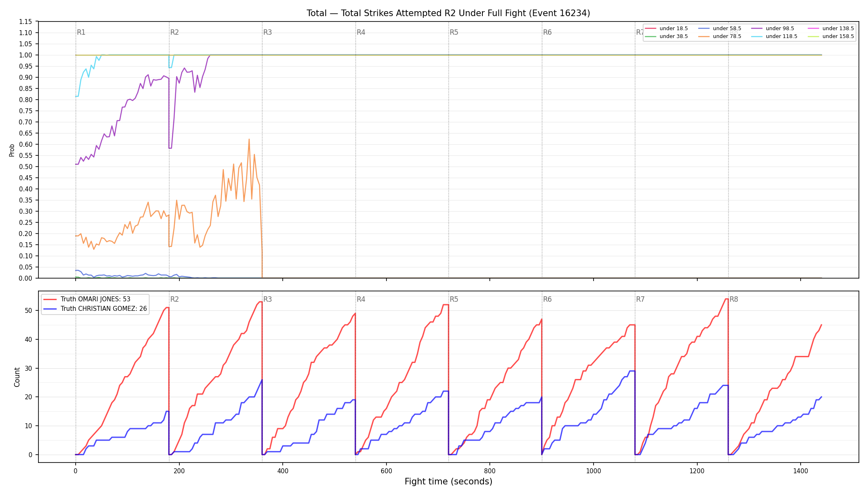The width and height of the screenshot is (868, 496).
Task: Select the 'under 138.5' legend label
Action: [x=838, y=29]
